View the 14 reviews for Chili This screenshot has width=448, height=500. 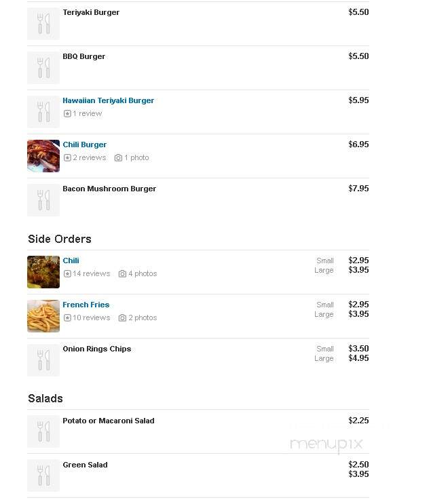coord(91,273)
